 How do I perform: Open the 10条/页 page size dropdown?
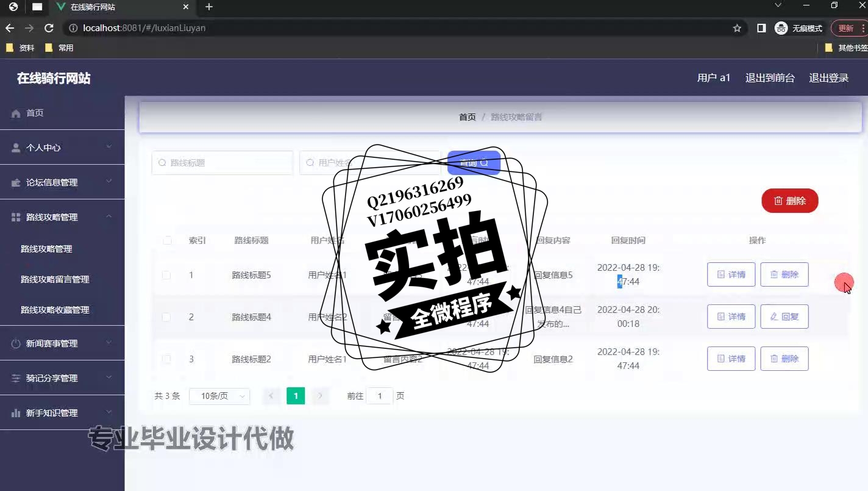pos(219,396)
